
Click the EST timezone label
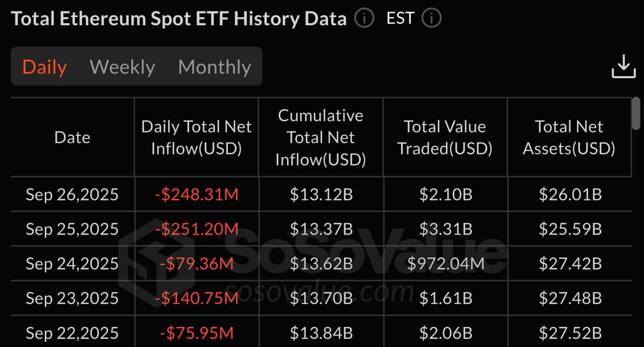point(399,19)
